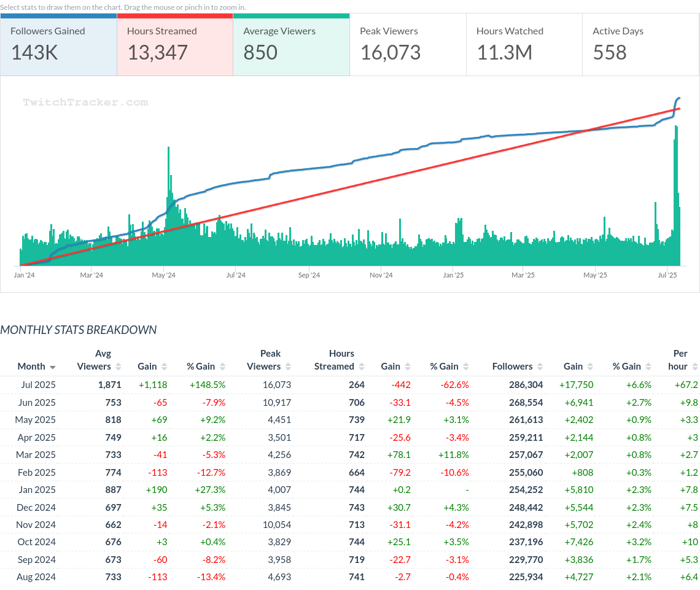Click the sort icon beside Per hour

(x=694, y=367)
